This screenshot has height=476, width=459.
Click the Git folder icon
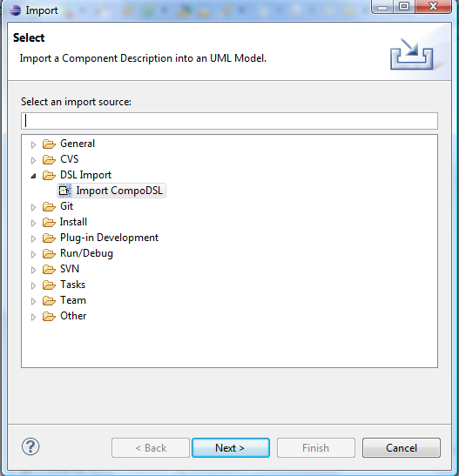pyautogui.click(x=49, y=206)
